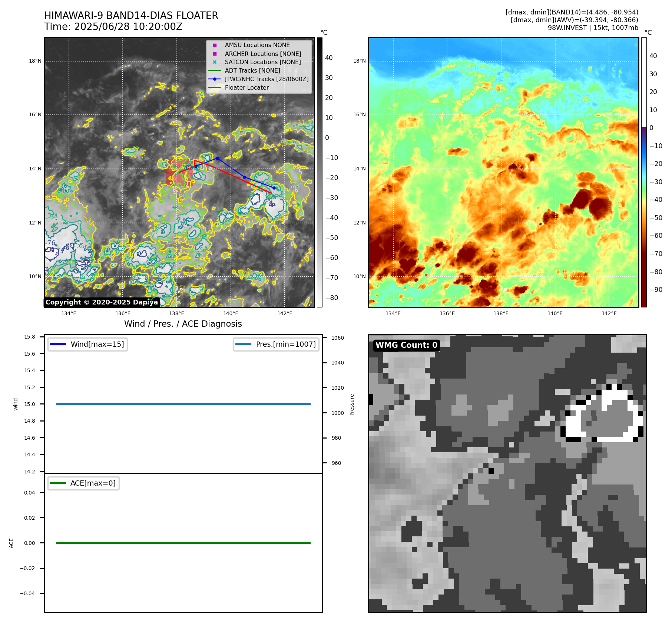Click the Time: 2025/06/28 10:20:00Z label
The image size is (672, 626).
113,27
